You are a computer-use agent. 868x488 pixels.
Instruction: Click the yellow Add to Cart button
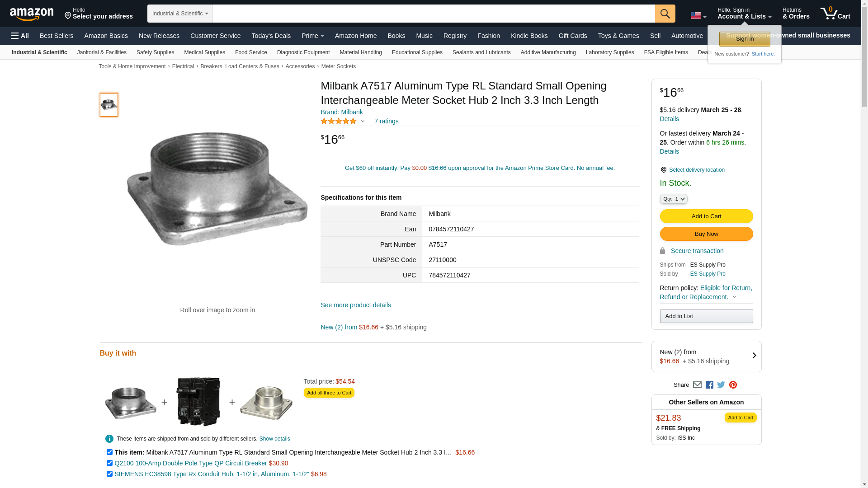coord(706,216)
